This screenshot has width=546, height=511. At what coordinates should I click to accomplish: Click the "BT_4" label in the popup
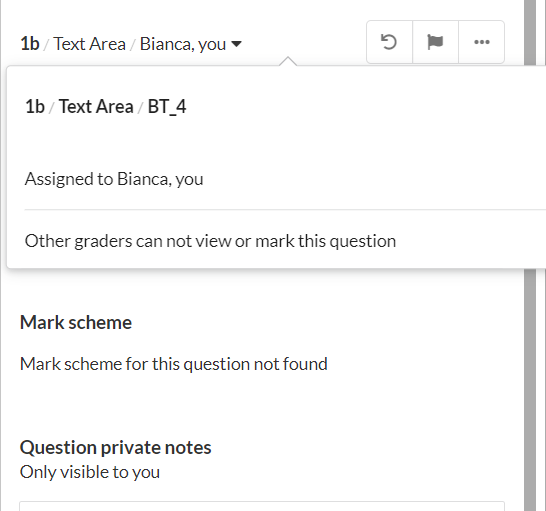pos(167,106)
